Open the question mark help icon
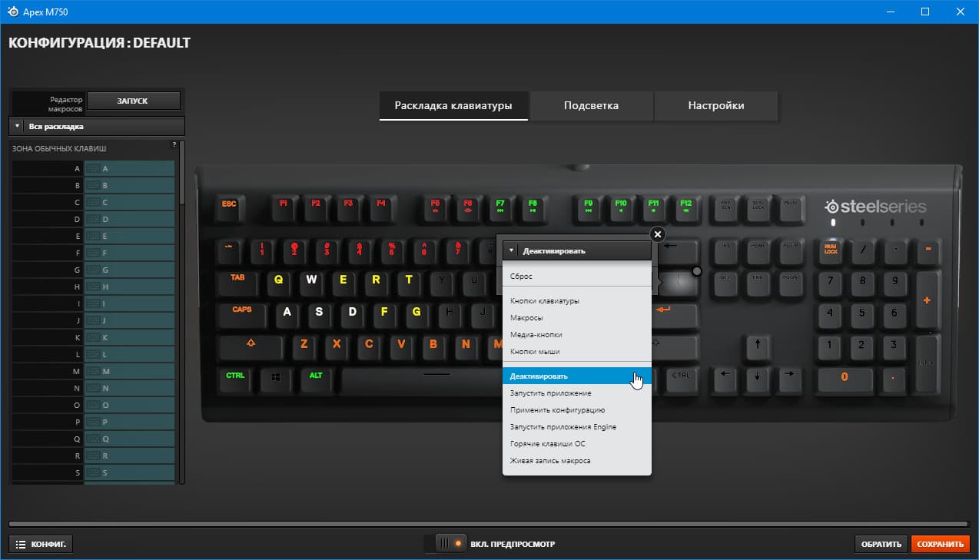 click(x=174, y=144)
